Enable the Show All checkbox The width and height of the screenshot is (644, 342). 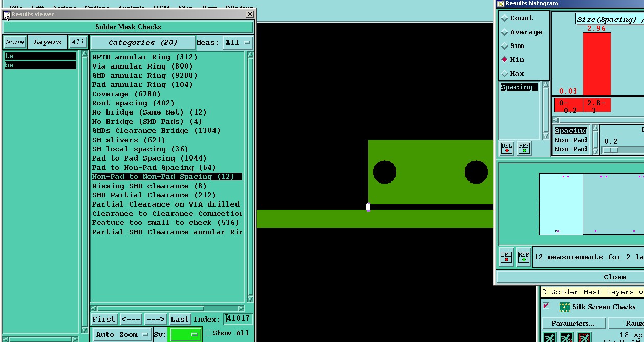pyautogui.click(x=208, y=333)
